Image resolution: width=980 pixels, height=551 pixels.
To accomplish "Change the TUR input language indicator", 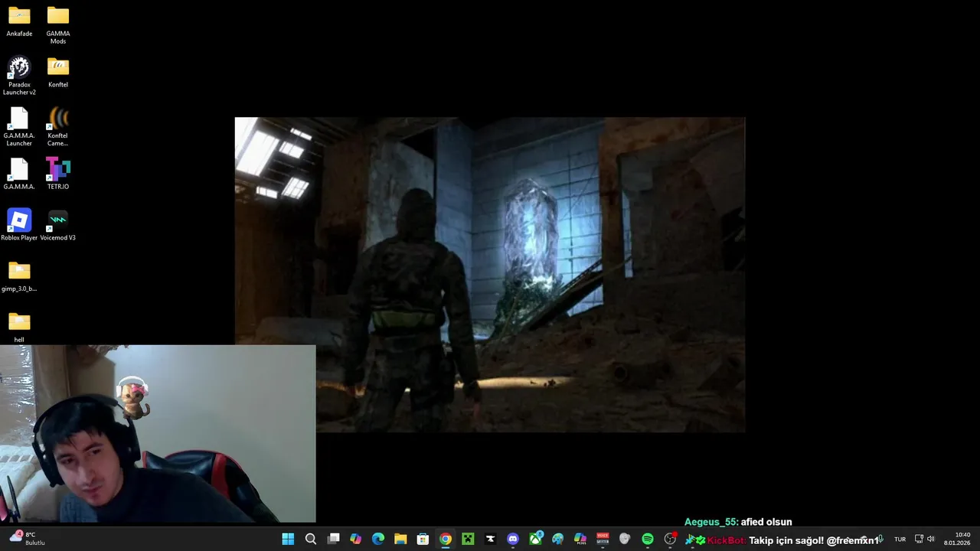I will click(900, 540).
